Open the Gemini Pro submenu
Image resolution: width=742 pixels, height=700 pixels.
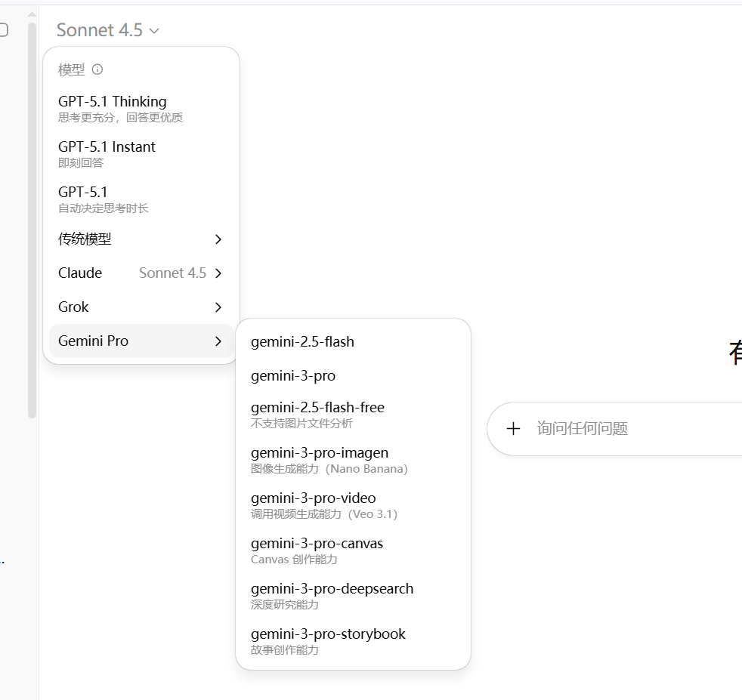click(141, 341)
